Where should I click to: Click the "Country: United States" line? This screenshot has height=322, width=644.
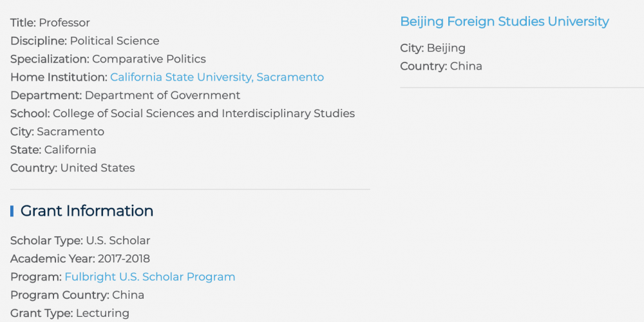tap(73, 168)
